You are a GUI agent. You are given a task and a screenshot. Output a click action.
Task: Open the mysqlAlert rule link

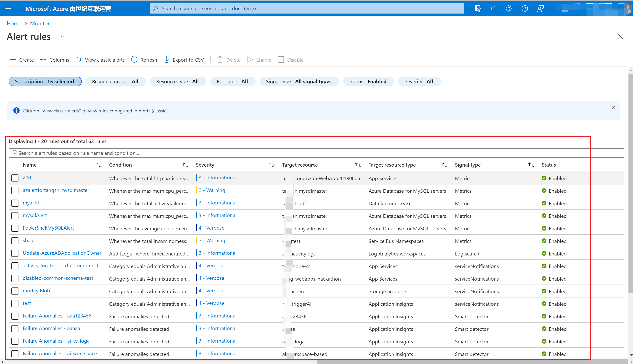[x=35, y=215]
